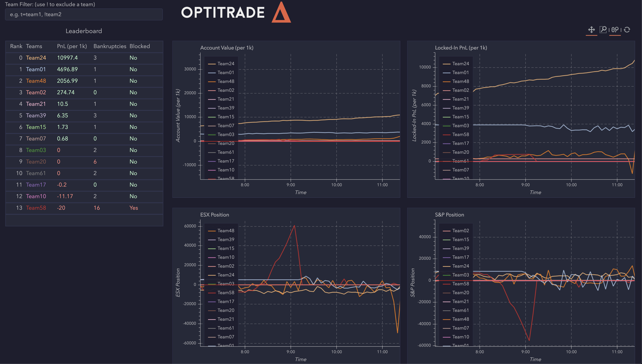The image size is (642, 364).
Task: Select the Team58 row in leaderboard
Action: (x=84, y=208)
